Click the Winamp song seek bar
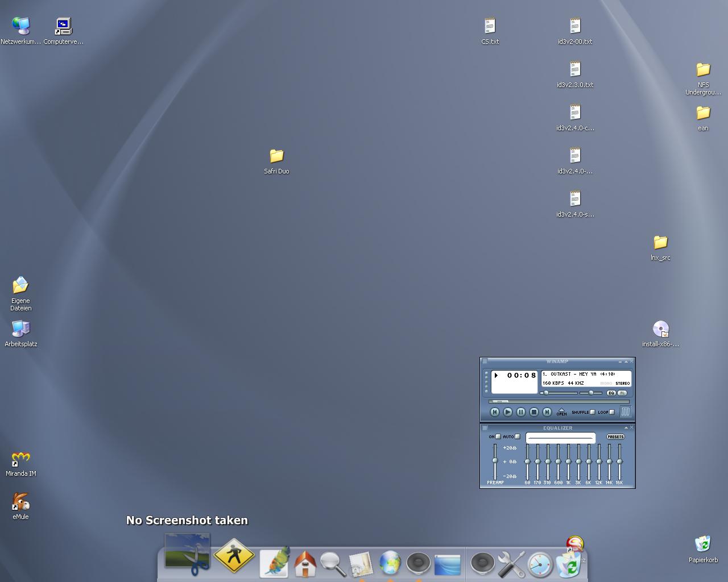 pos(559,401)
